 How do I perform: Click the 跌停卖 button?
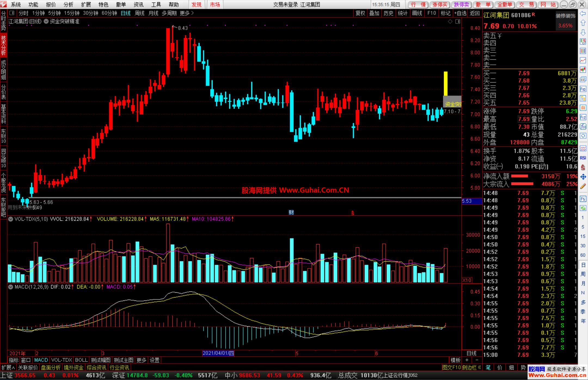point(462,5)
